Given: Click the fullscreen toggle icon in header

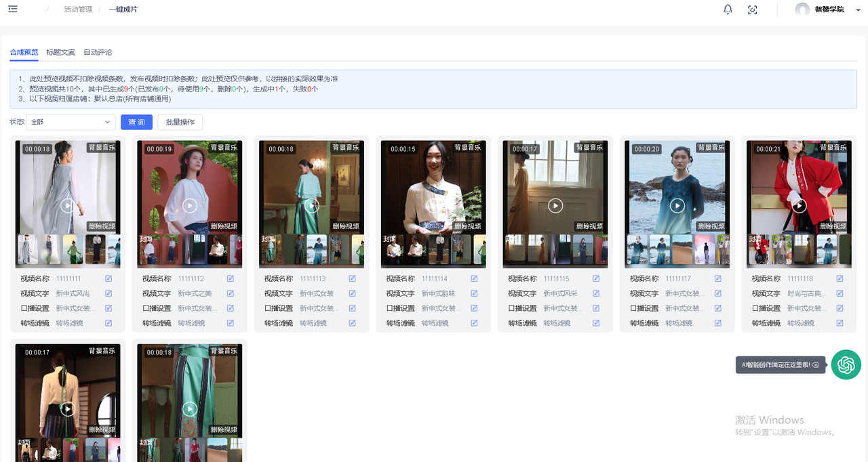Looking at the screenshot, I should 752,9.
